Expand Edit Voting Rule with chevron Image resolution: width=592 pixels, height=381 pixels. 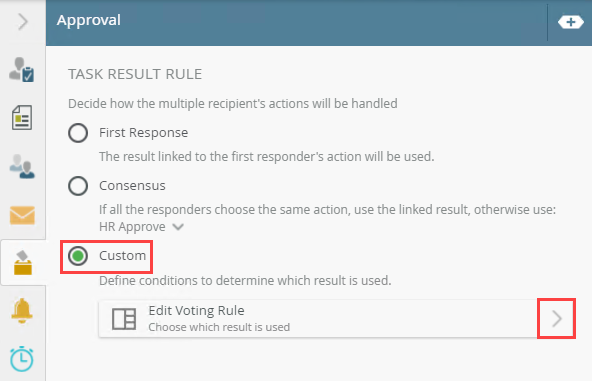click(557, 319)
